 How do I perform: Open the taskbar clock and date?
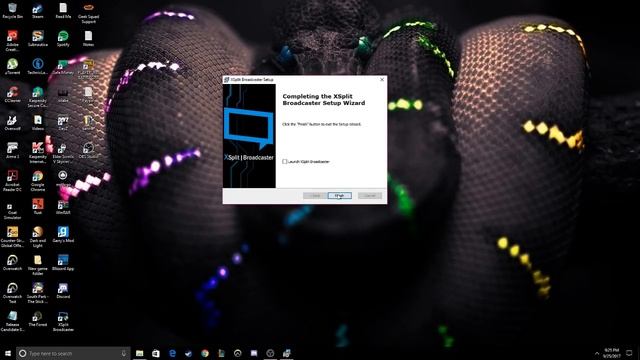click(x=611, y=353)
